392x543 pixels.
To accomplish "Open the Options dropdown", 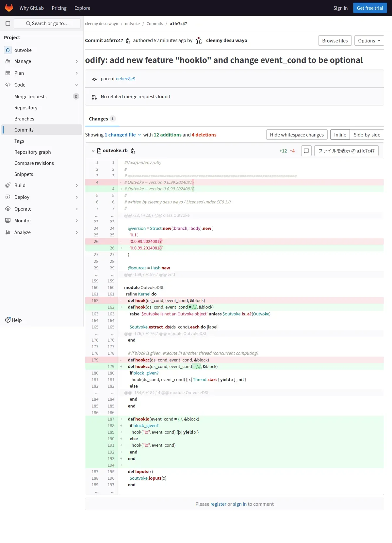I will tap(369, 40).
